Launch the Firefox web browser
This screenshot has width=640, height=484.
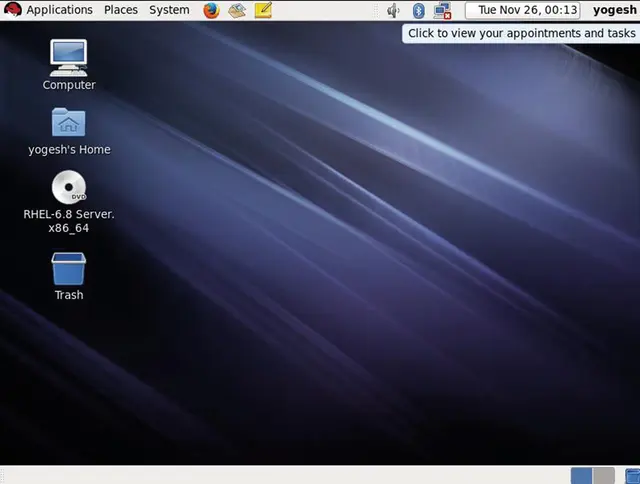point(211,10)
